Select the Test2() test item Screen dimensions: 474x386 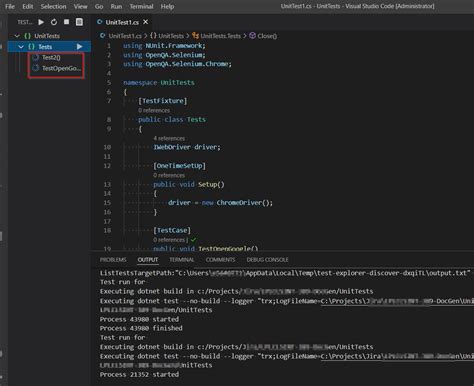51,57
